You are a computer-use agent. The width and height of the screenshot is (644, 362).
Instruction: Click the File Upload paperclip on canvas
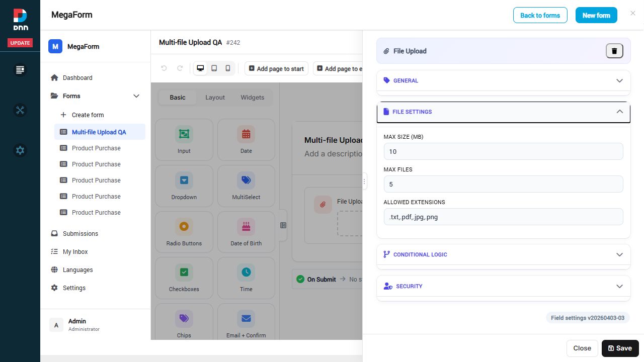click(323, 205)
